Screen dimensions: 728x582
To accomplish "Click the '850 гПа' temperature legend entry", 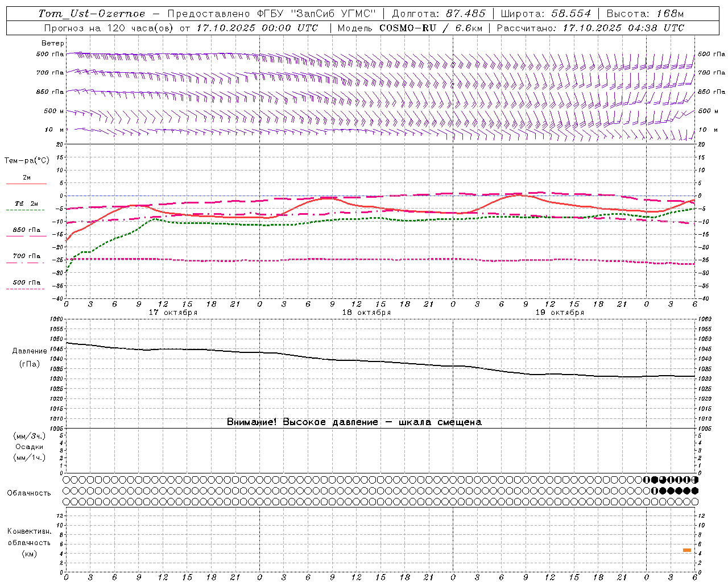I will [x=27, y=230].
